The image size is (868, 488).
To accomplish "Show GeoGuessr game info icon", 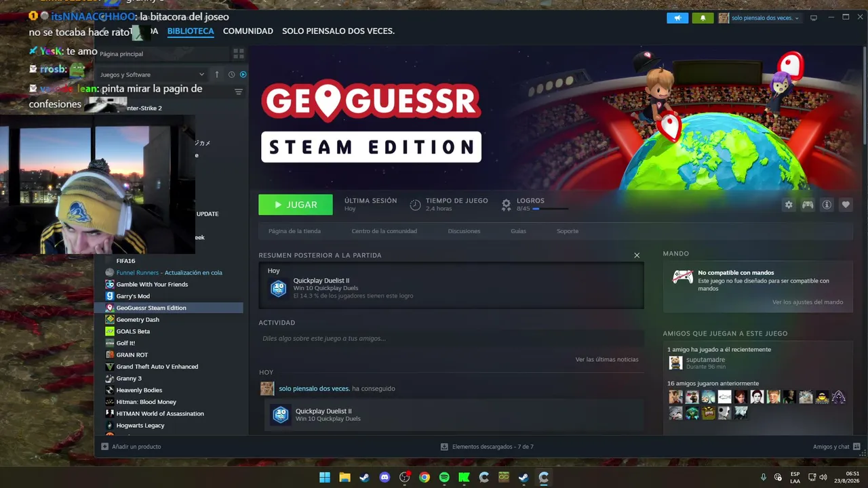I will [x=827, y=205].
